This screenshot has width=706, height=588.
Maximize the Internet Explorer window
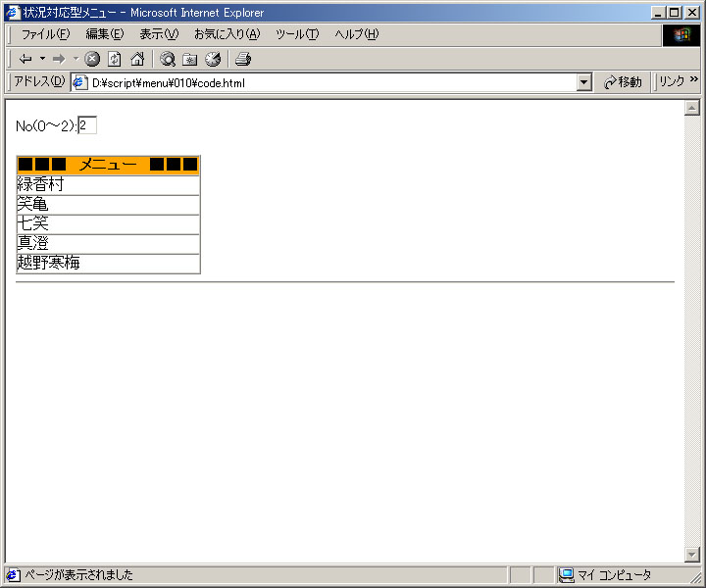click(674, 13)
